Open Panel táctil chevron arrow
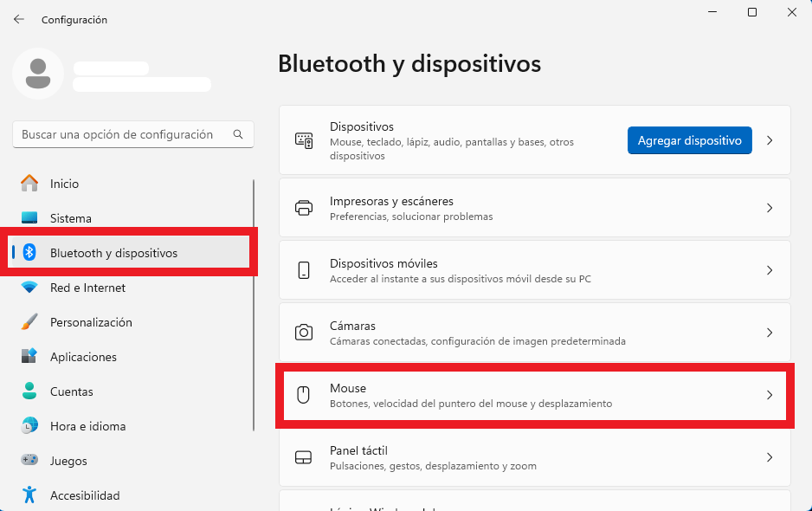Screen dimensions: 812x511 click(x=770, y=457)
